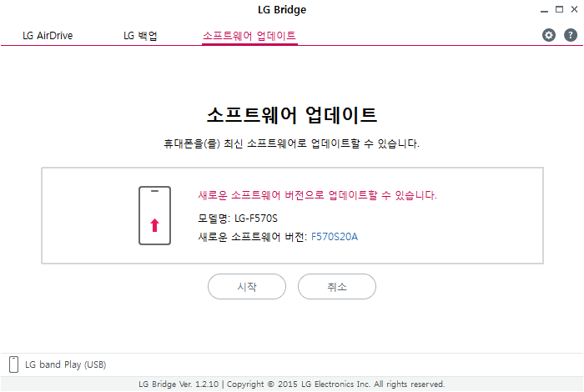Open the settings gear icon

(549, 35)
